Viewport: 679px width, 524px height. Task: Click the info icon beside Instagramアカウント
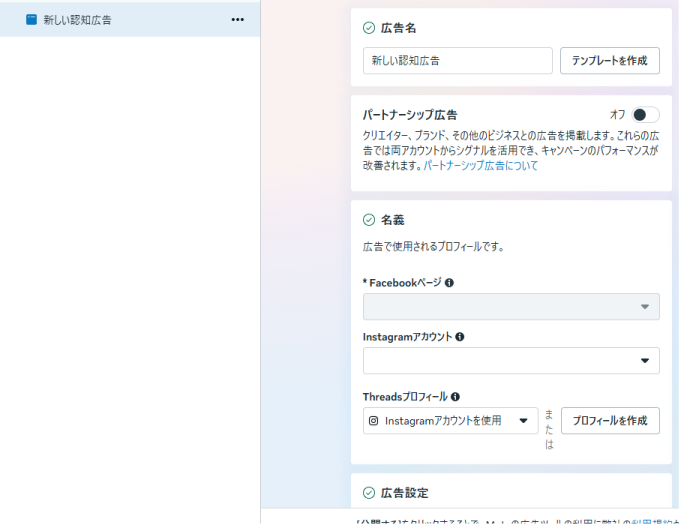[459, 337]
